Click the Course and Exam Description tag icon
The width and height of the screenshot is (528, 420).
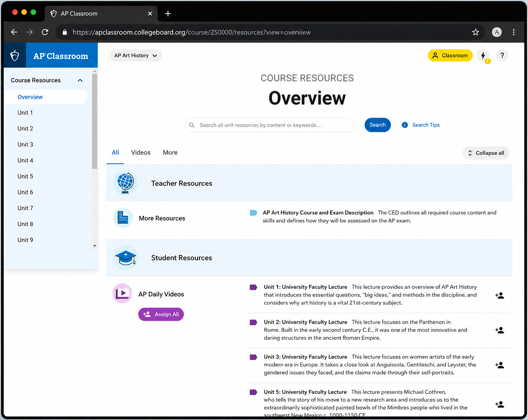[253, 213]
